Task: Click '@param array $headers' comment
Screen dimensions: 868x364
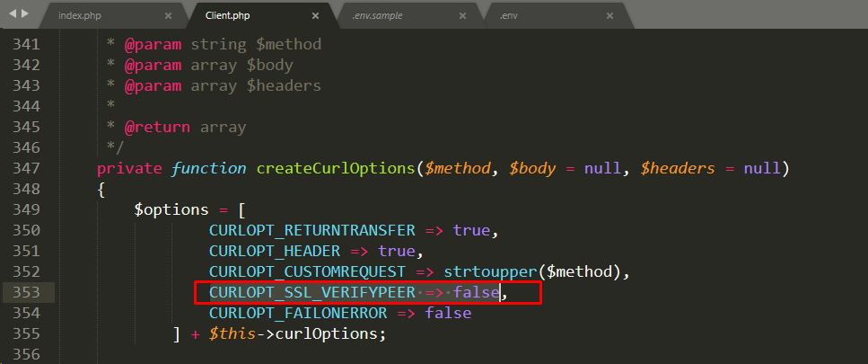Action: click(x=223, y=86)
